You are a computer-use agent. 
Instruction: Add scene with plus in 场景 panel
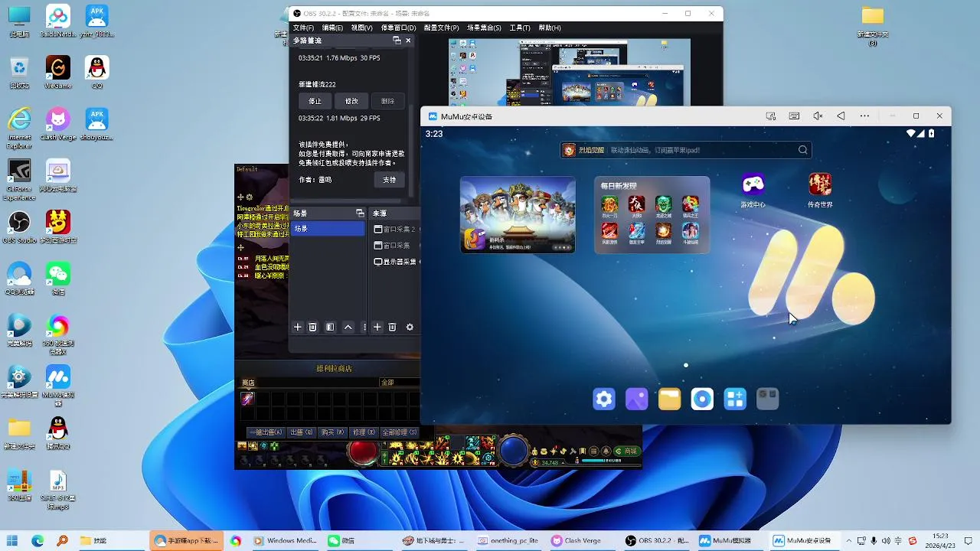(x=298, y=327)
